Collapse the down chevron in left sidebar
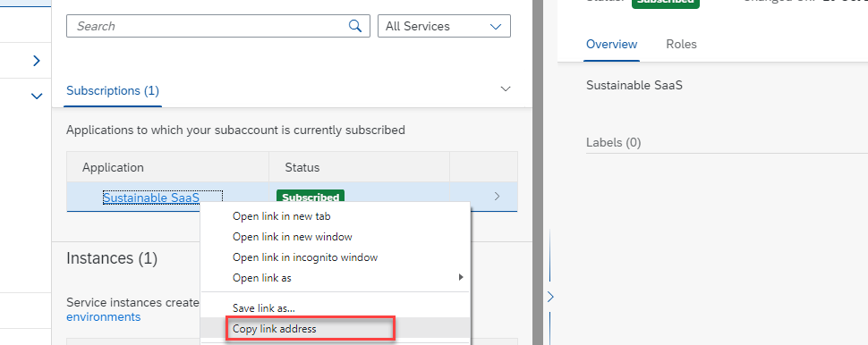Image resolution: width=868 pixels, height=345 pixels. [x=37, y=97]
